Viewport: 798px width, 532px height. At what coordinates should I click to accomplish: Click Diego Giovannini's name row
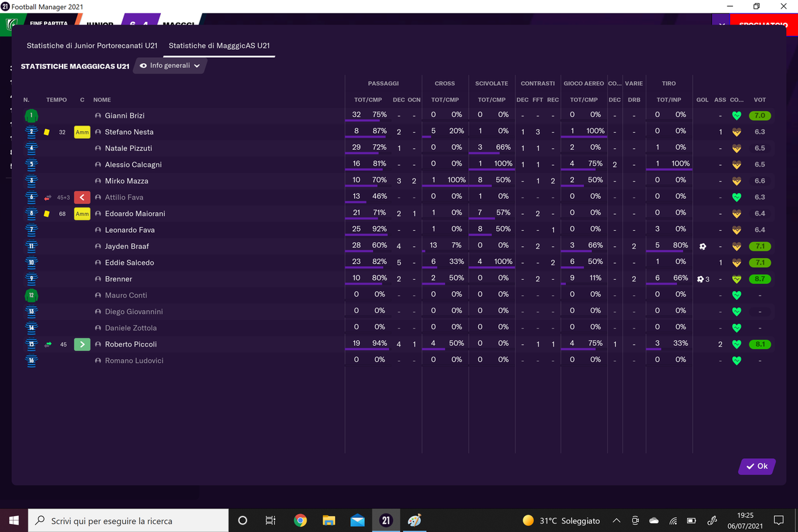[135, 312]
